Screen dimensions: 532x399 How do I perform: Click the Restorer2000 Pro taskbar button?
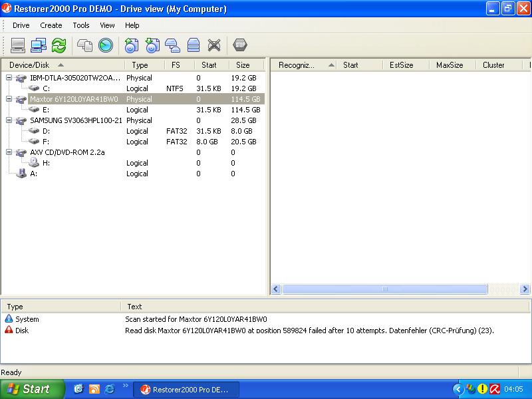point(186,390)
